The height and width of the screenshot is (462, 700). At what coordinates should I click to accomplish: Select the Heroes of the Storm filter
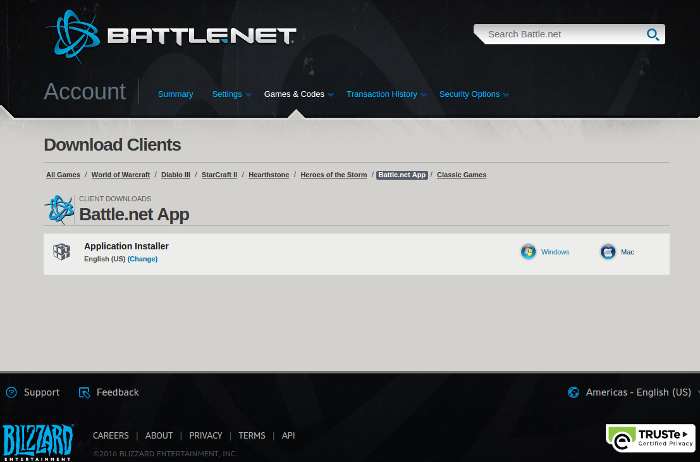[x=333, y=175]
